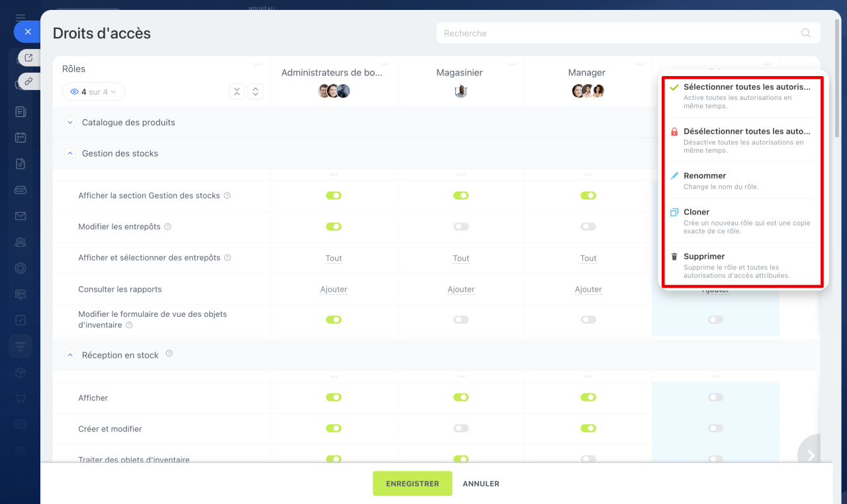Image resolution: width=847 pixels, height=504 pixels.
Task: Disable Afficher la section for Manager
Action: [588, 196]
